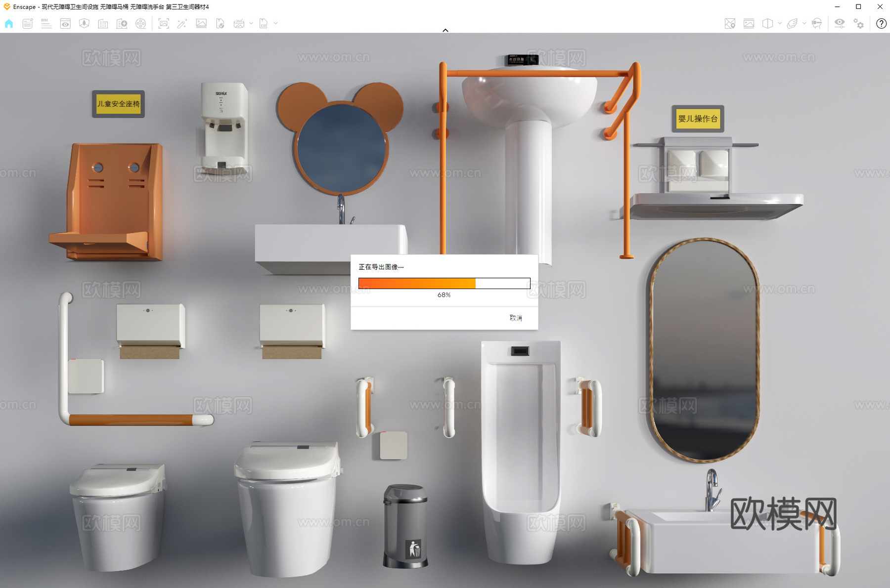The height and width of the screenshot is (588, 890).
Task: Export a 360 panorama
Action: click(x=239, y=23)
